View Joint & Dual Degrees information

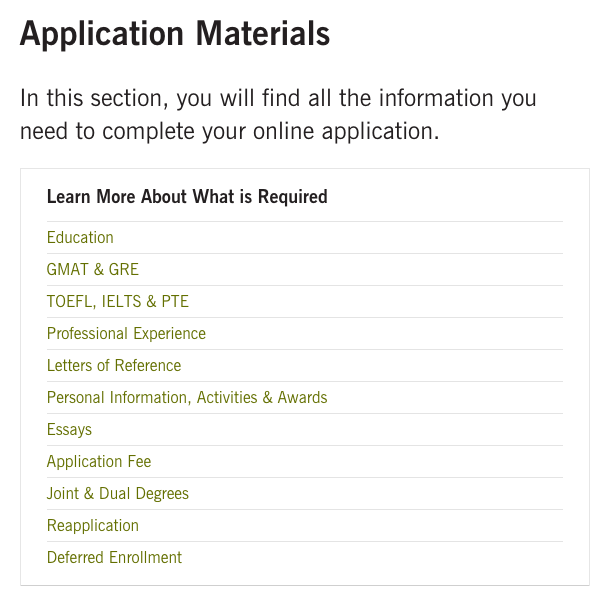point(118,494)
